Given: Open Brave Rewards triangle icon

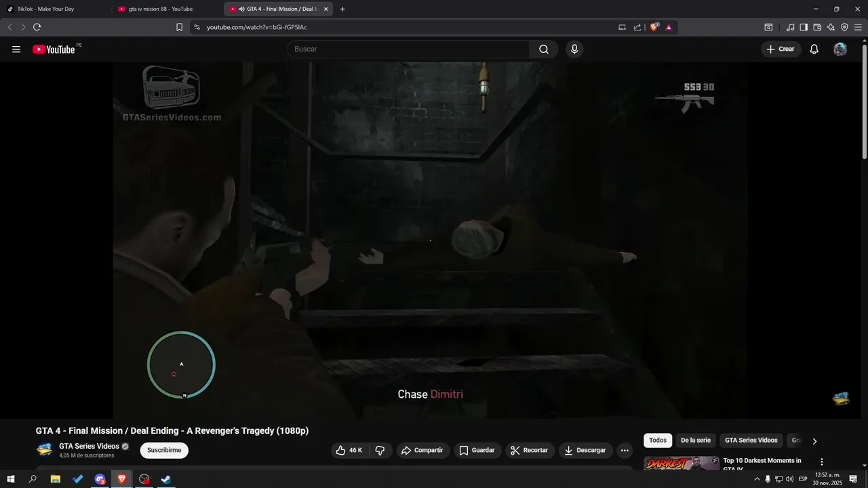Looking at the screenshot, I should click(x=669, y=27).
